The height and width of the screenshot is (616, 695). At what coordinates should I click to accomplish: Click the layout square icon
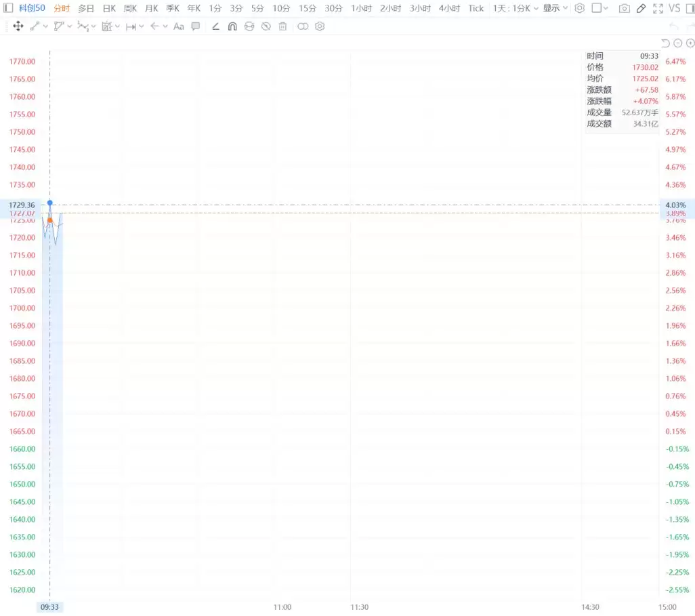coord(597,8)
